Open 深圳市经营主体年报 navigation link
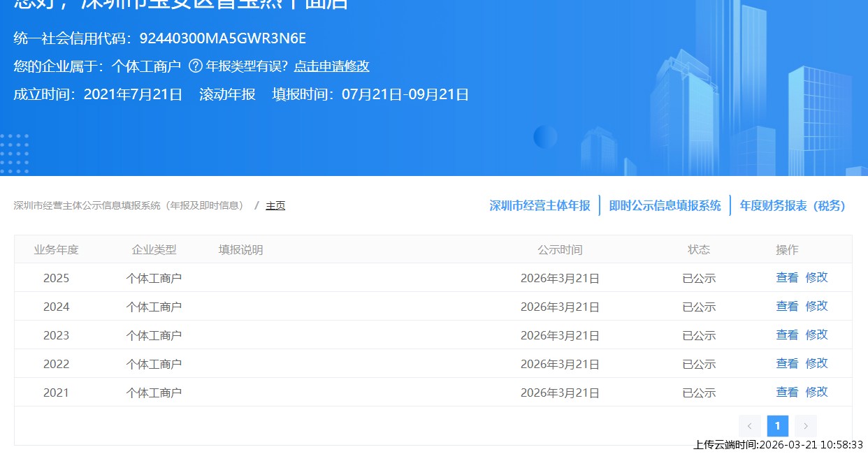The width and height of the screenshot is (868, 454). (539, 205)
